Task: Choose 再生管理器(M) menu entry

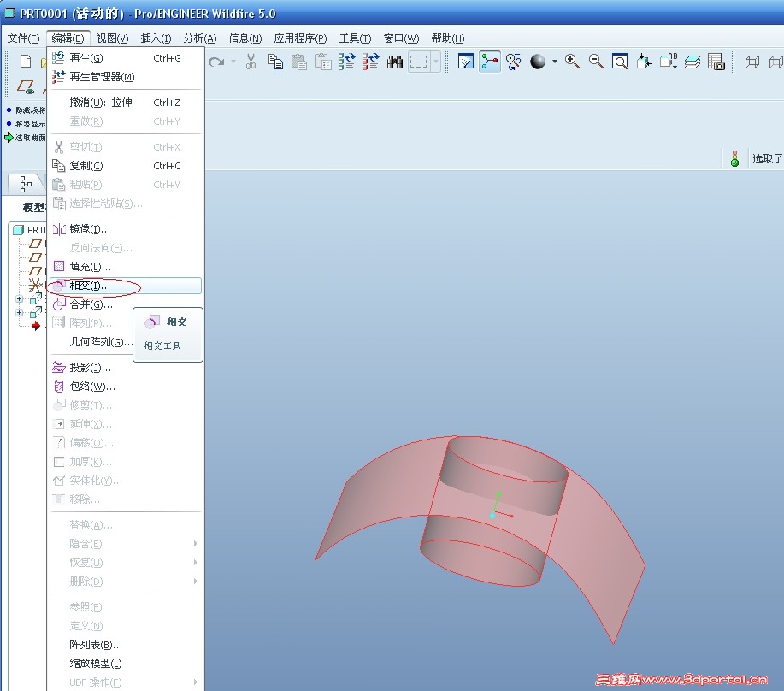Action: point(126,77)
